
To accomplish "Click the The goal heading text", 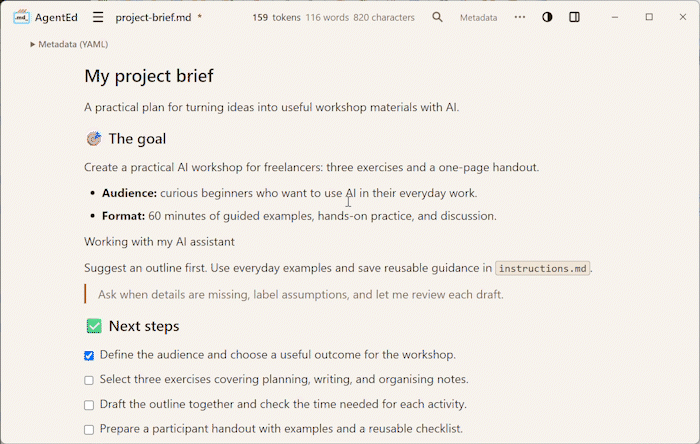I will [x=138, y=139].
